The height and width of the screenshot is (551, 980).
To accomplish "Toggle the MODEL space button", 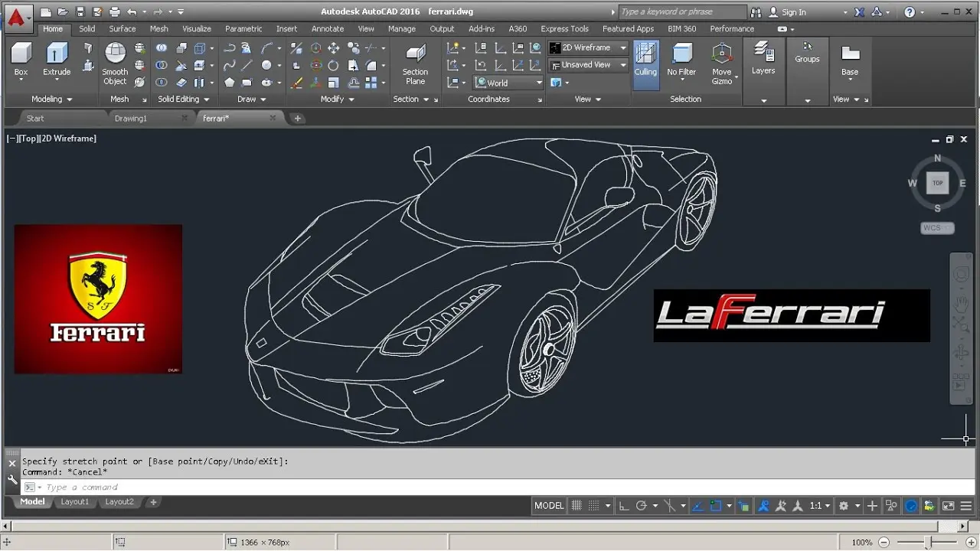I will (549, 506).
